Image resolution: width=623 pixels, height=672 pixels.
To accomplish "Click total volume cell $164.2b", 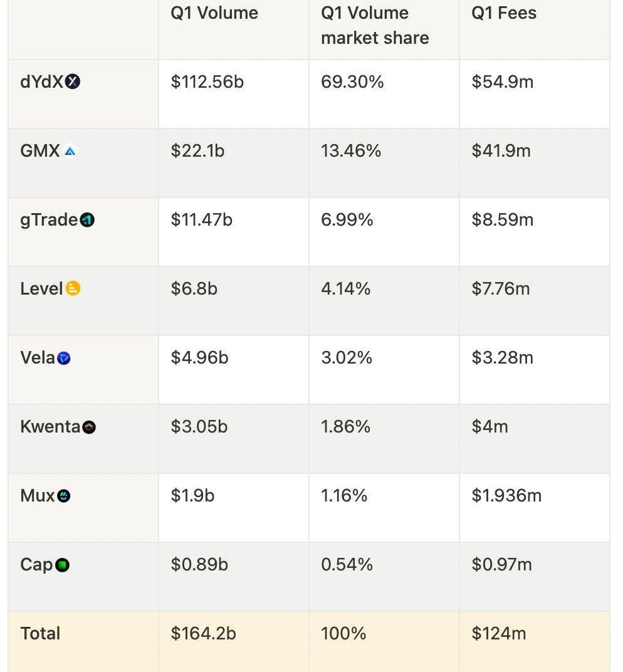I will coord(204,634).
